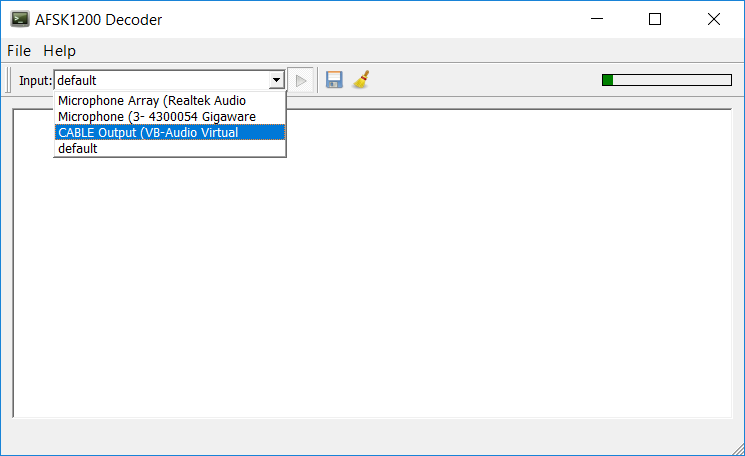Click the window resize grip corner
The width and height of the screenshot is (745, 456).
(738, 449)
